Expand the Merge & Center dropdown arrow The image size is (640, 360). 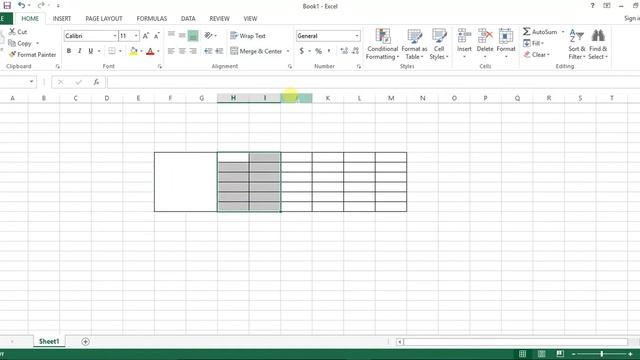288,51
